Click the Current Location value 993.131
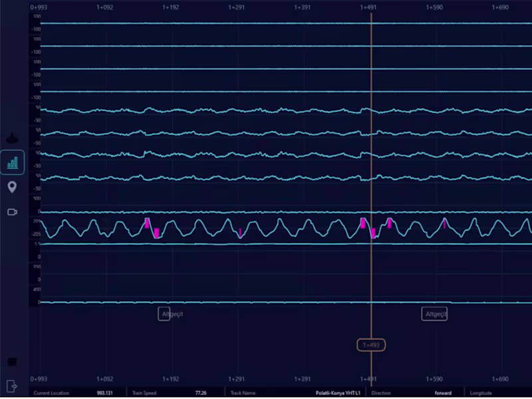The width and height of the screenshot is (532, 399). click(104, 393)
